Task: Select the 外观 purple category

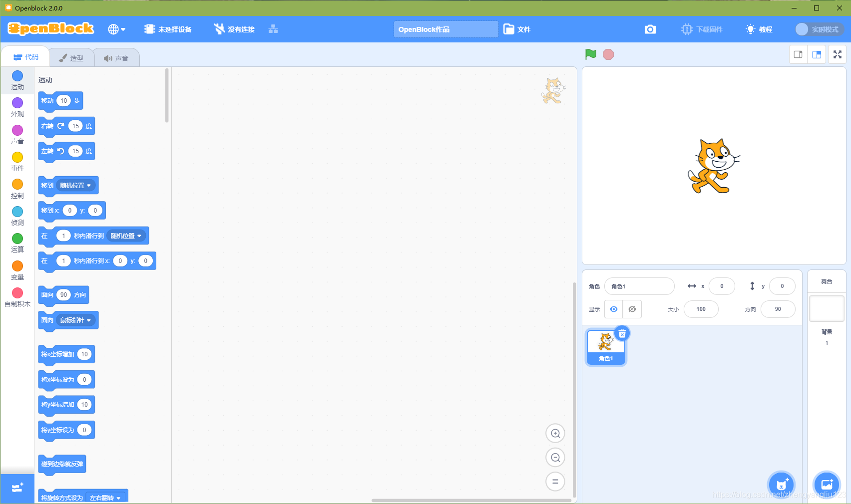Action: pyautogui.click(x=17, y=107)
